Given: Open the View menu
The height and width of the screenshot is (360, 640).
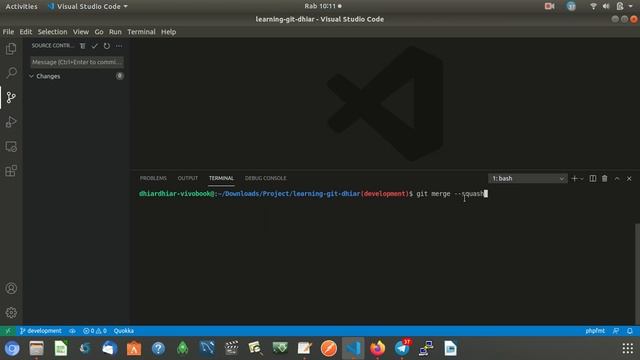Looking at the screenshot, I should (x=81, y=32).
